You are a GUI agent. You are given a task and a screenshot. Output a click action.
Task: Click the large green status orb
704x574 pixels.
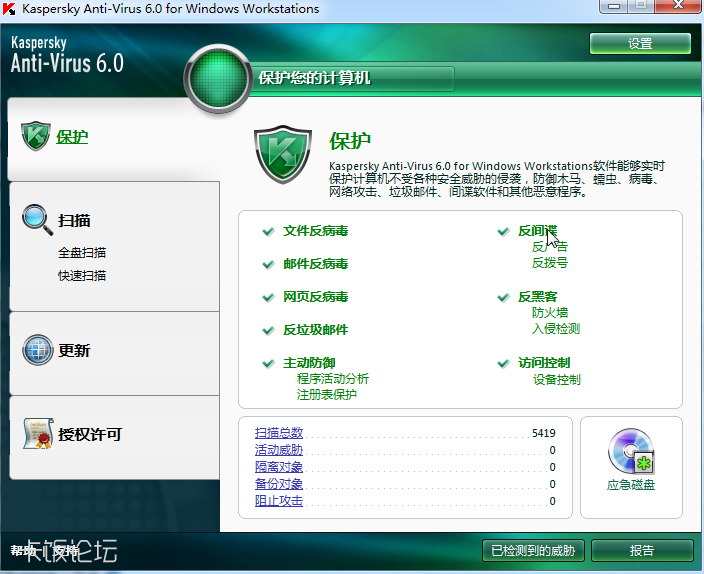[217, 78]
